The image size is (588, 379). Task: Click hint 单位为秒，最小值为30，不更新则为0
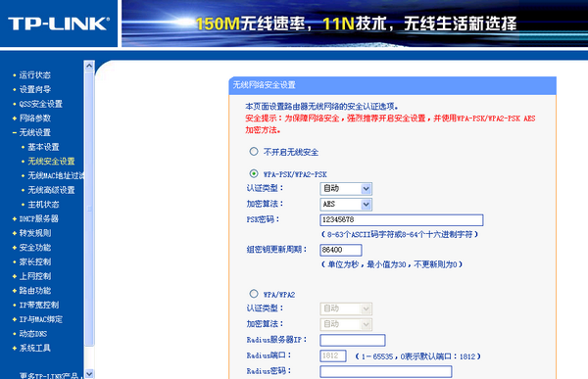(392, 264)
